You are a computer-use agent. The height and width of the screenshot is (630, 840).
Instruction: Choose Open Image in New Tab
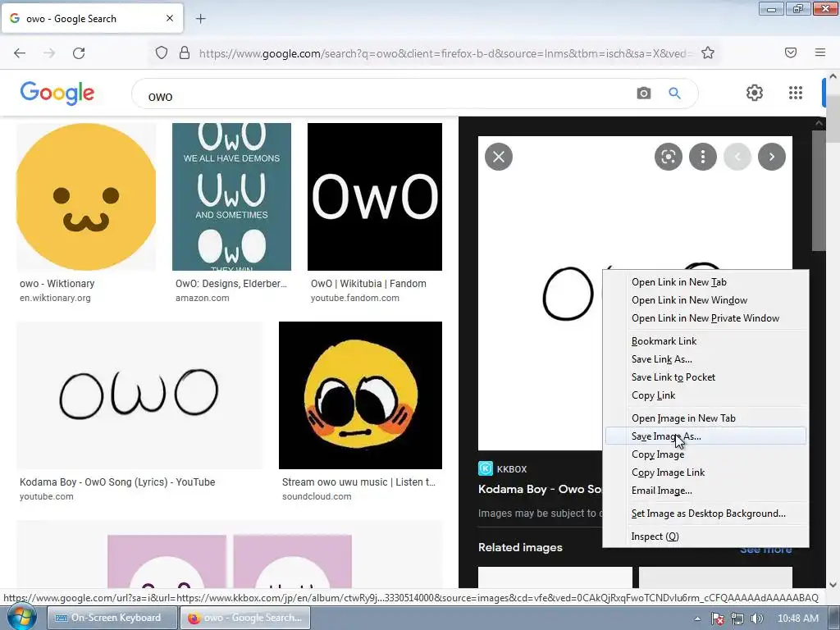pyautogui.click(x=705, y=418)
